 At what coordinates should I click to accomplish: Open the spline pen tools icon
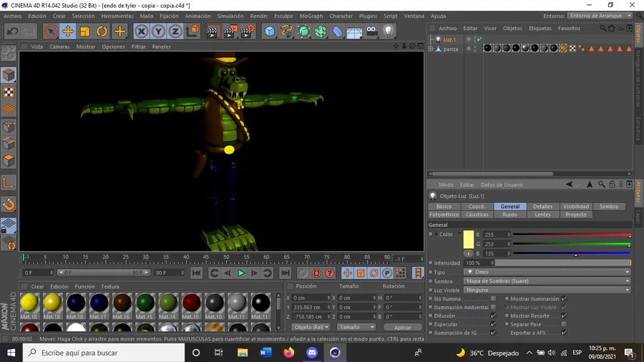click(287, 31)
